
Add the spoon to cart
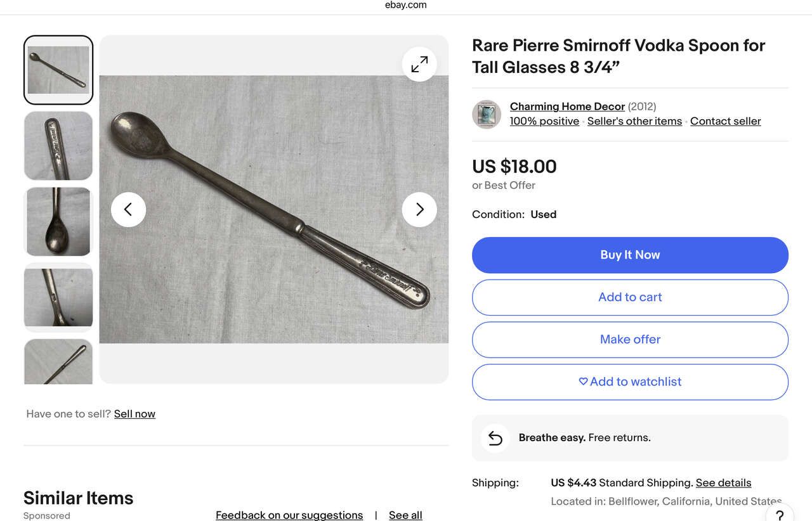pyautogui.click(x=630, y=297)
